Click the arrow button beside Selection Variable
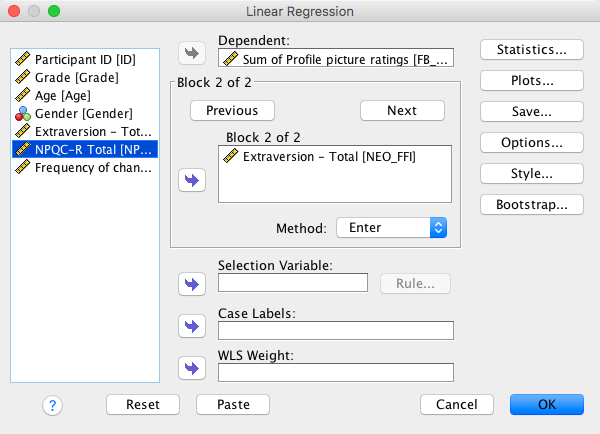 pos(190,284)
